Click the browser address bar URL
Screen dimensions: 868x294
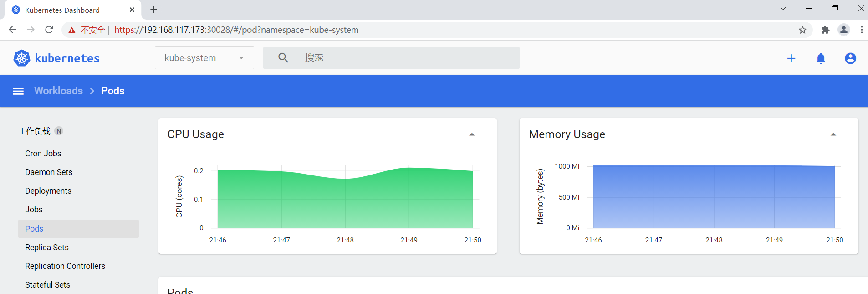pos(236,30)
